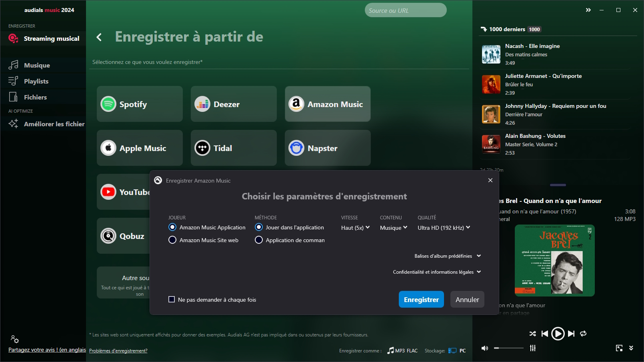Open Streaming musical section

[x=43, y=38]
